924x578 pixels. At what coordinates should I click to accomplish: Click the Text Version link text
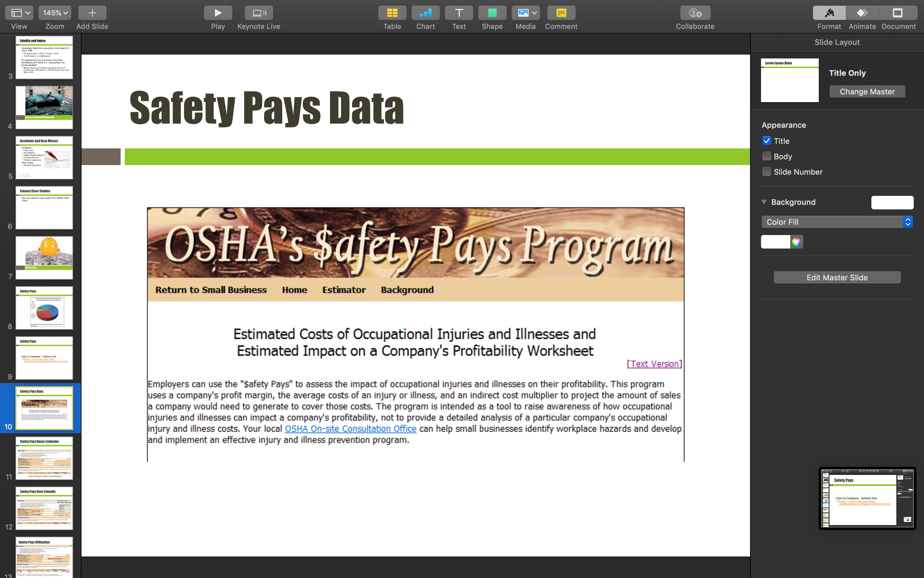(x=654, y=364)
